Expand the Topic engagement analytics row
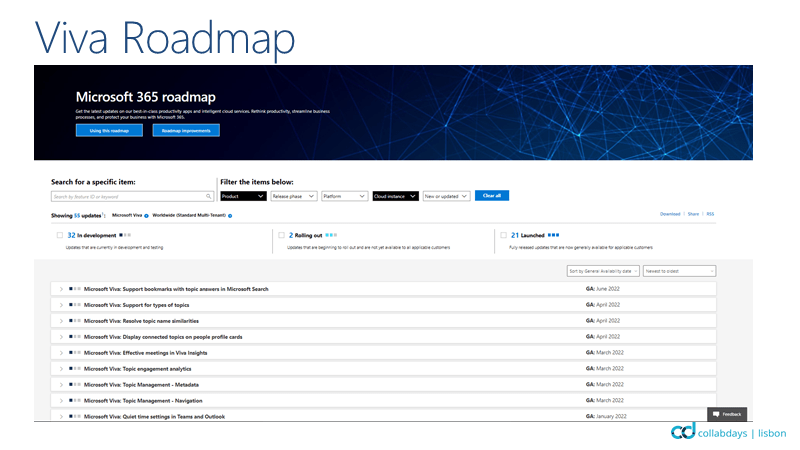The width and height of the screenshot is (800, 450). coord(61,369)
